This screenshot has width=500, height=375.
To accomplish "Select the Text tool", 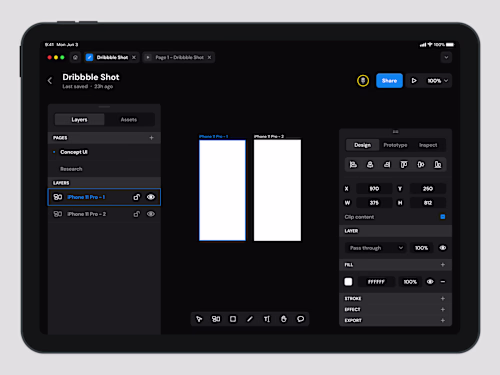I will tap(267, 319).
